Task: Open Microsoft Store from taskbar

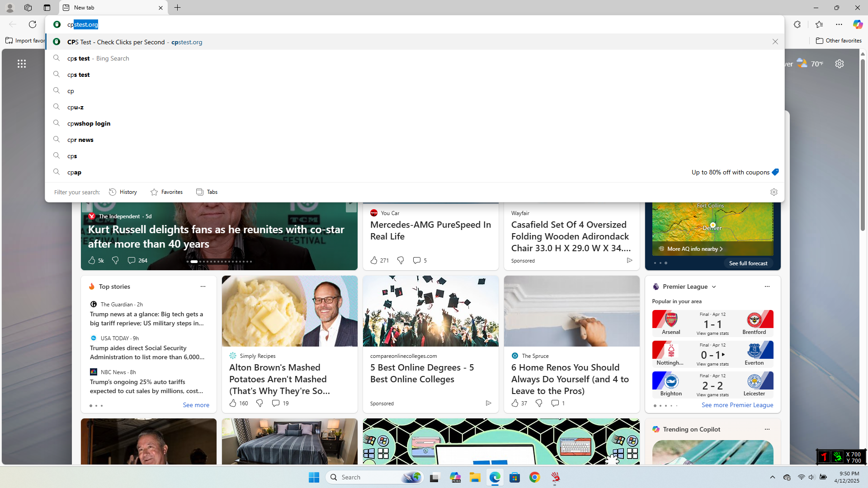Action: coord(515,477)
